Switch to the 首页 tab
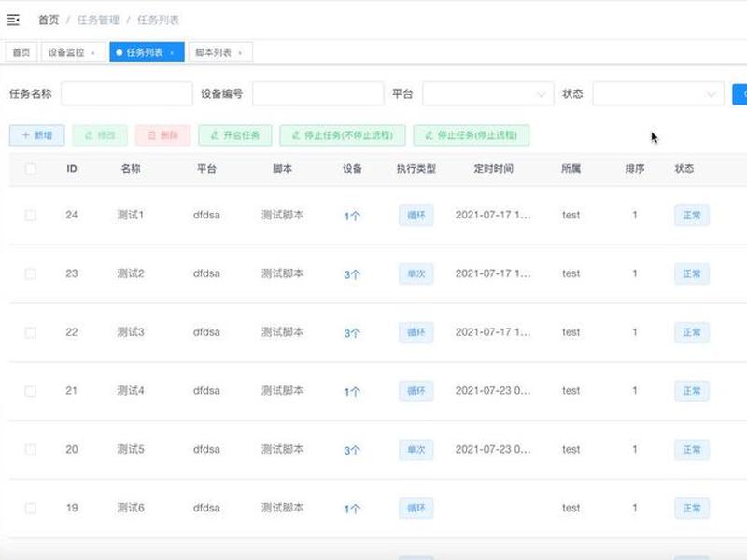This screenshot has height=560, width=747. click(x=21, y=52)
